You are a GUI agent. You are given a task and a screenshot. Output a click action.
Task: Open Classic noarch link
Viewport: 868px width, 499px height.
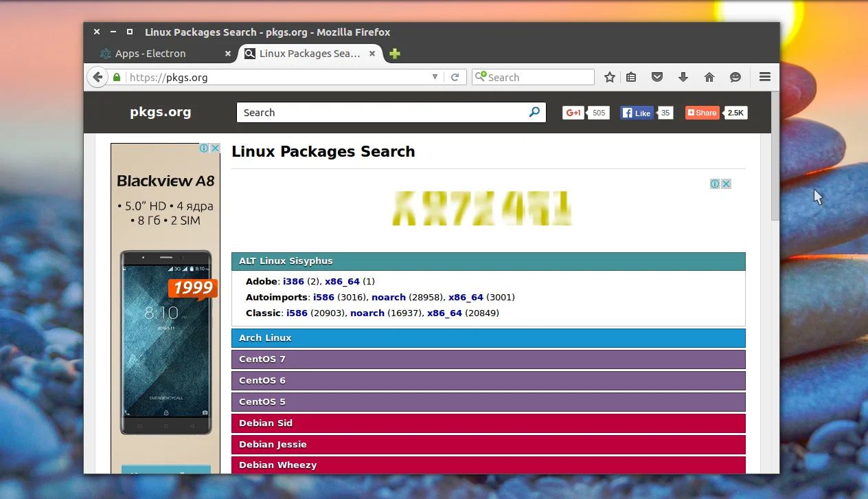pos(367,313)
